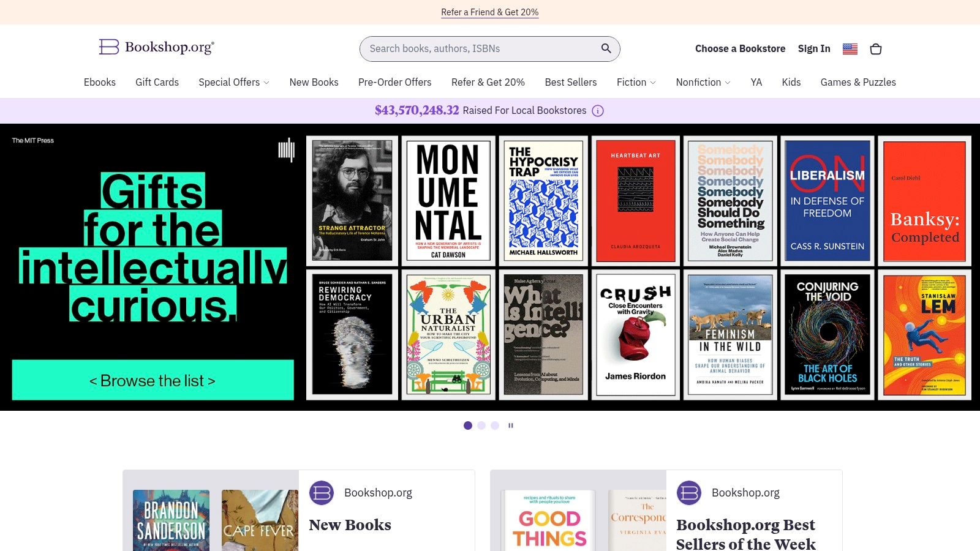Open the Nonfiction dropdown menu
The width and height of the screenshot is (980, 551).
point(703,82)
